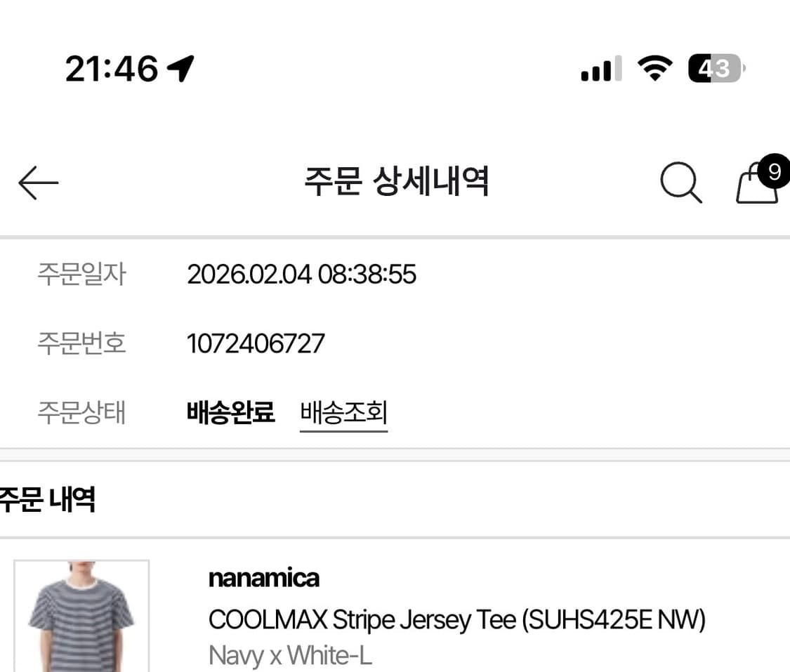Image resolution: width=790 pixels, height=672 pixels.
Task: Open the shopping bag with 9 items
Action: tap(757, 186)
